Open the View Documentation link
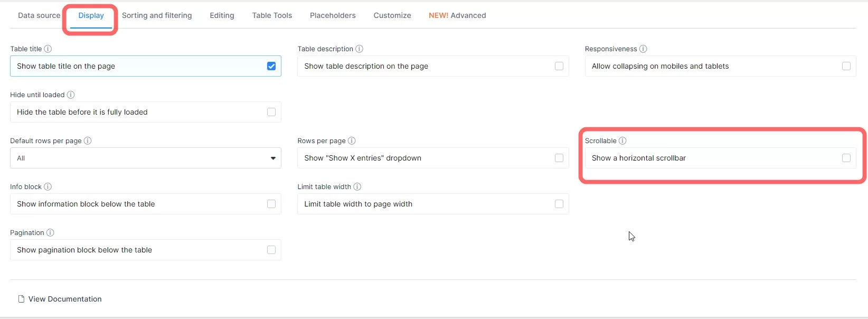868x319 pixels. tap(65, 299)
